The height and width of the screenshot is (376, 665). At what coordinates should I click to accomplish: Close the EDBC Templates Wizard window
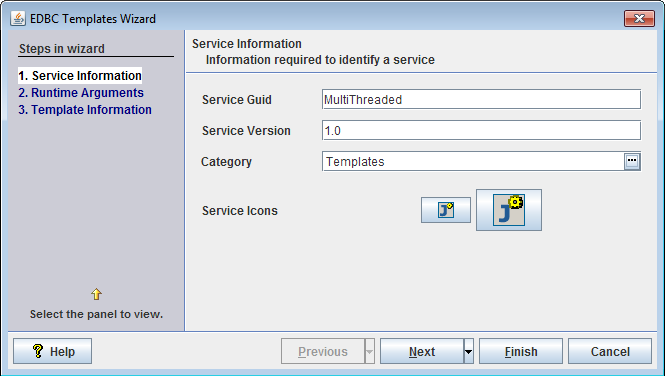[x=639, y=18]
